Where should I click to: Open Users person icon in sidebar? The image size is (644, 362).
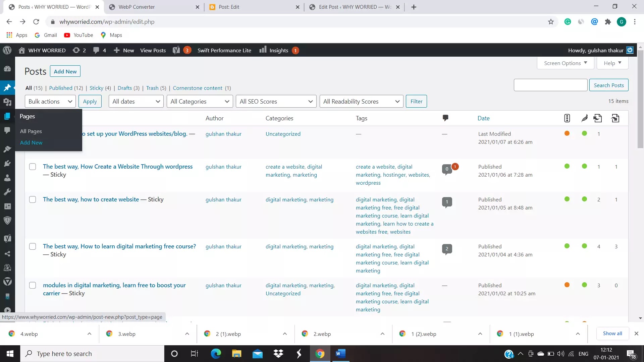point(7,178)
